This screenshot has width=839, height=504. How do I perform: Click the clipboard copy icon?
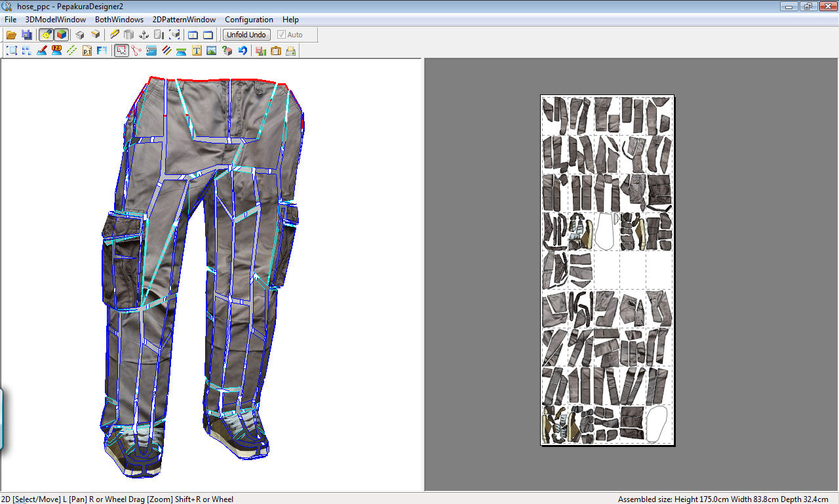pyautogui.click(x=275, y=50)
